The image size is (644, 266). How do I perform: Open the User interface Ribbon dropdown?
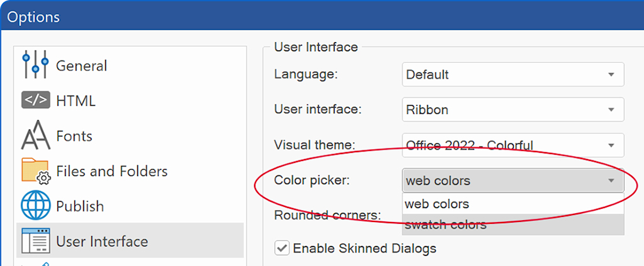(x=513, y=110)
